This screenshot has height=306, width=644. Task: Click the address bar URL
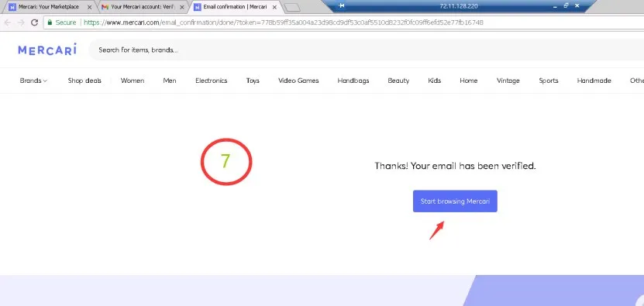(x=284, y=22)
